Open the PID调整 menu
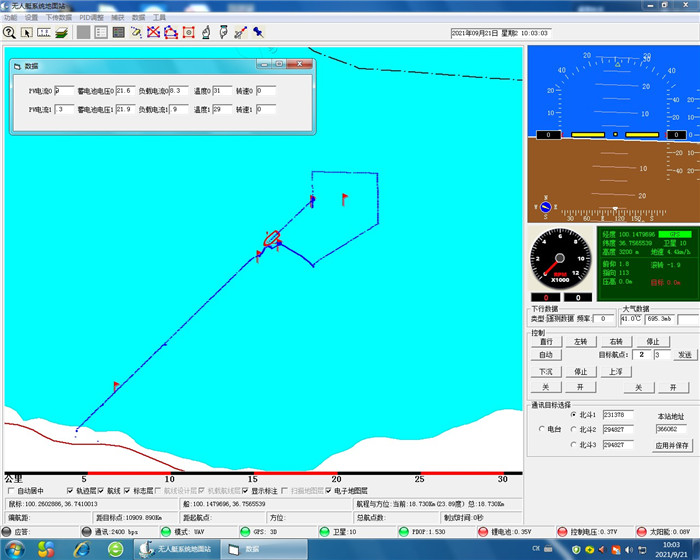 click(x=91, y=18)
